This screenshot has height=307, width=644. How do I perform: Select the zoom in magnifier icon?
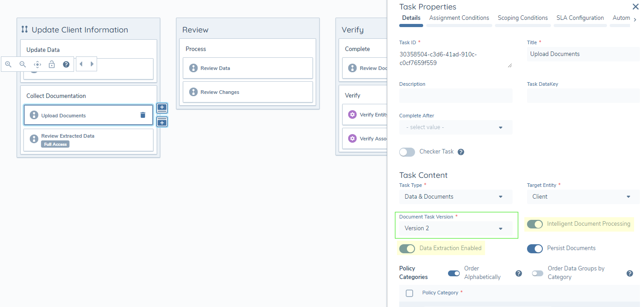pos(8,64)
